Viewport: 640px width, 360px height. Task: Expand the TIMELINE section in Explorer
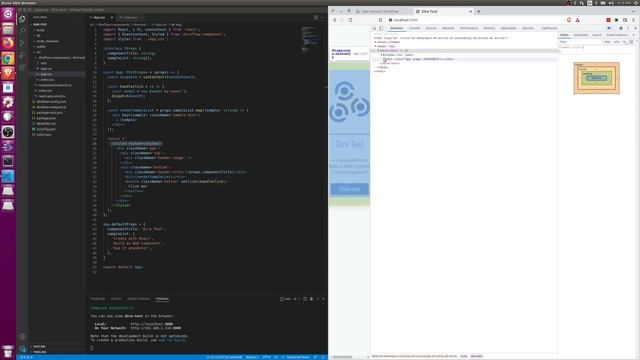coord(40,352)
